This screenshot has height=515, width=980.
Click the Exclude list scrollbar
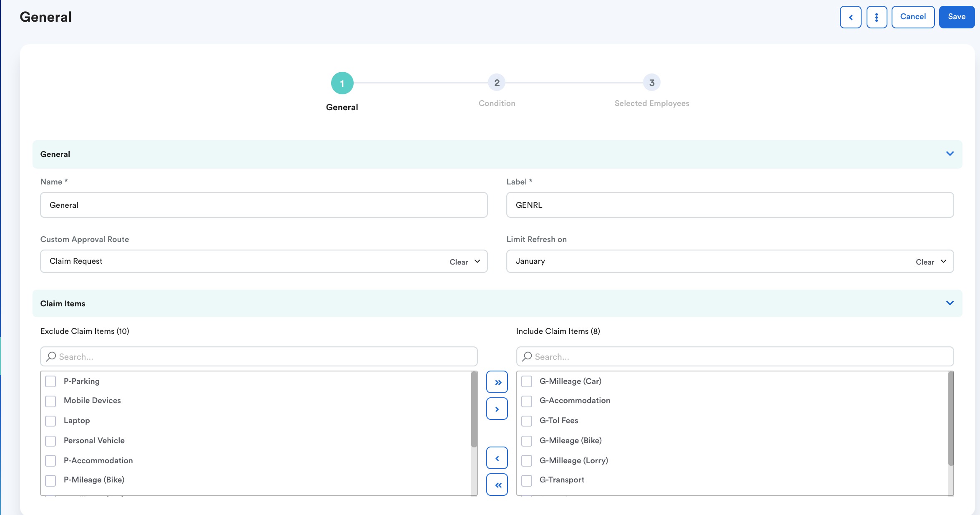click(x=474, y=409)
